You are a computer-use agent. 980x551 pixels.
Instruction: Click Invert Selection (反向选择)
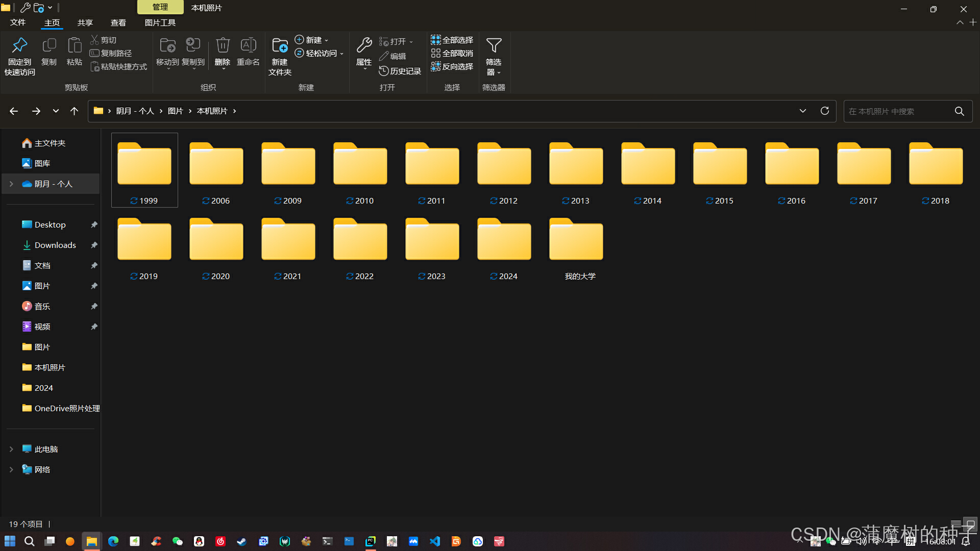click(x=452, y=66)
